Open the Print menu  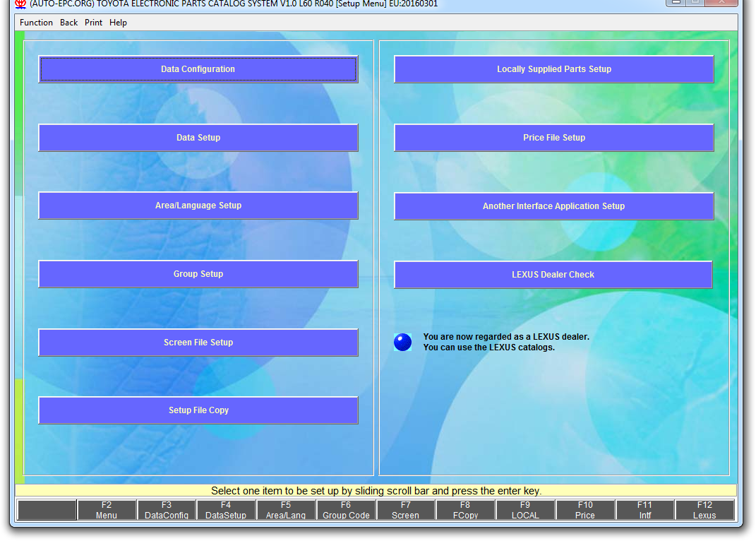point(94,23)
